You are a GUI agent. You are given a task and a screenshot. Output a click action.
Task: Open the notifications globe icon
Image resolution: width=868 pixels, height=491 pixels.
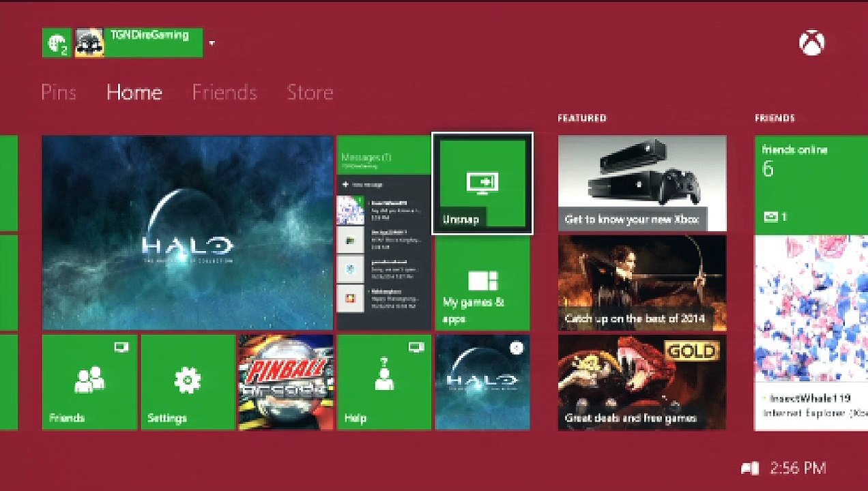pos(57,43)
